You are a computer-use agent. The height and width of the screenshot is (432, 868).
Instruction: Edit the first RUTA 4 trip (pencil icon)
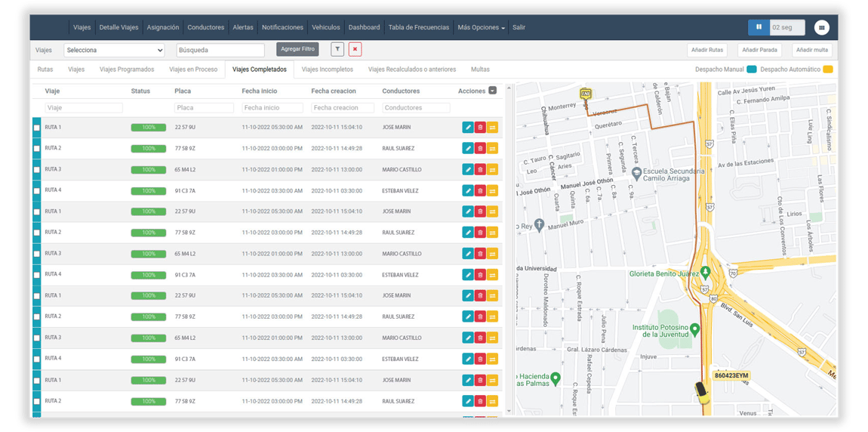pyautogui.click(x=468, y=190)
